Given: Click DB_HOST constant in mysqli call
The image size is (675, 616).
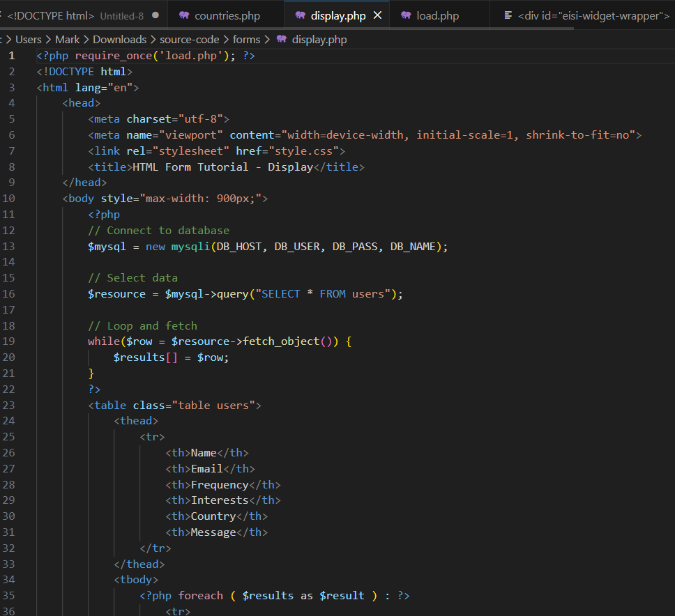Looking at the screenshot, I should coord(238,247).
